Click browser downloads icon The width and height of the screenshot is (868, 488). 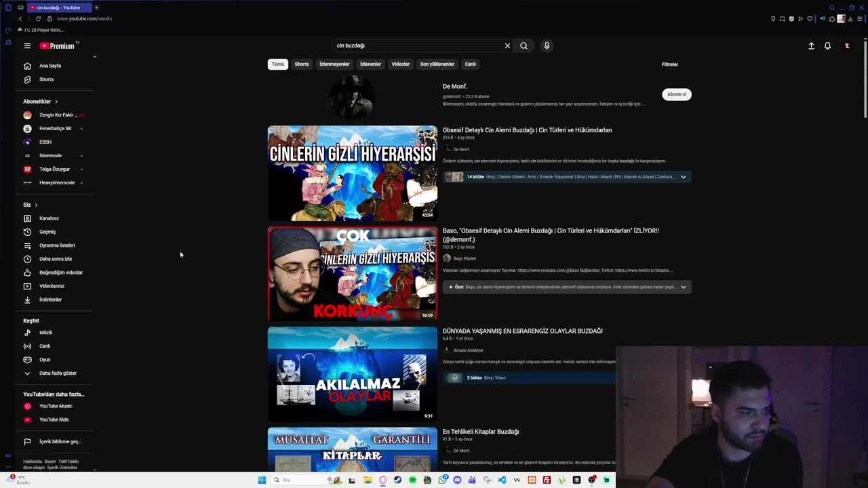coord(850,18)
